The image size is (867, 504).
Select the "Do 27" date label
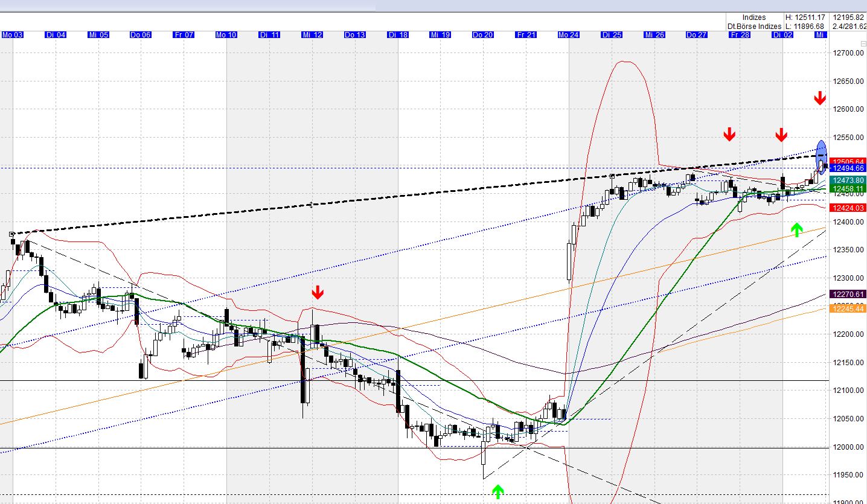697,35
